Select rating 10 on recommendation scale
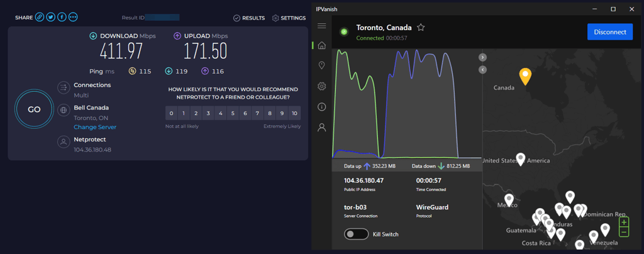This screenshot has height=254, width=644. 294,113
